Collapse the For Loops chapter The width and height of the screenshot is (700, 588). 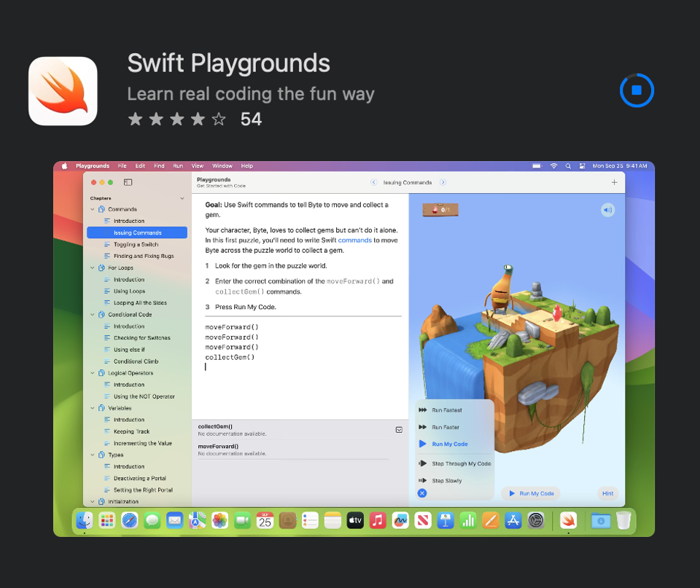(x=93, y=267)
